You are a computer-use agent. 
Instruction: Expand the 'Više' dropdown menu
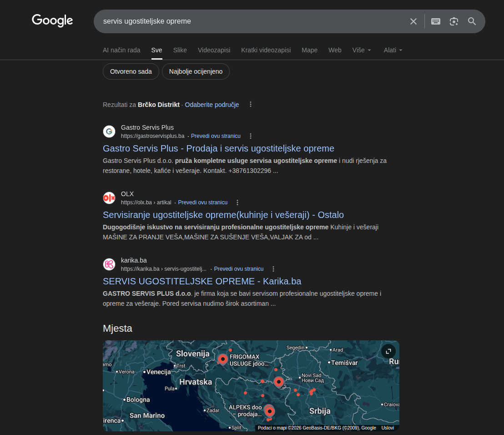point(362,50)
